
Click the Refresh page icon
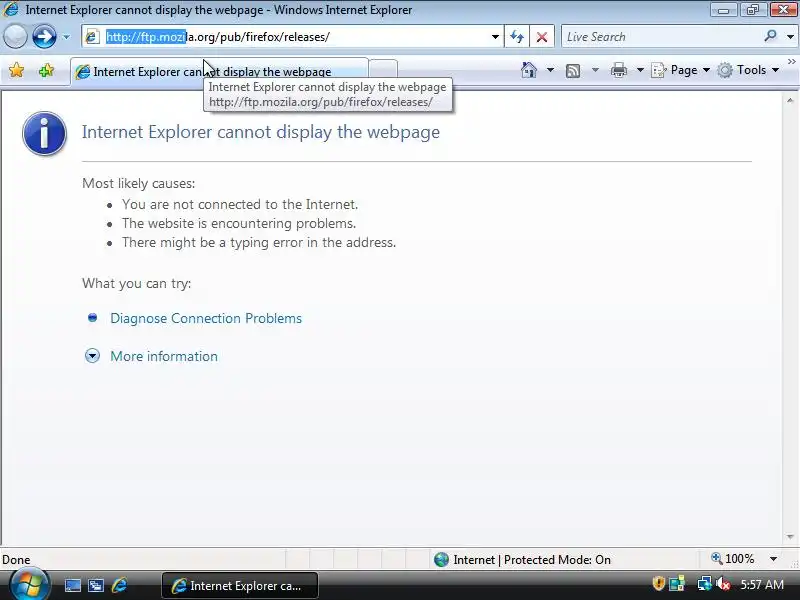[517, 37]
